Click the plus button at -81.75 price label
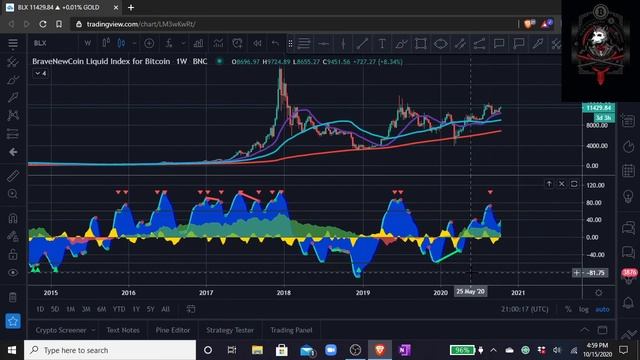Viewport: 640px width, 360px height. coord(576,273)
